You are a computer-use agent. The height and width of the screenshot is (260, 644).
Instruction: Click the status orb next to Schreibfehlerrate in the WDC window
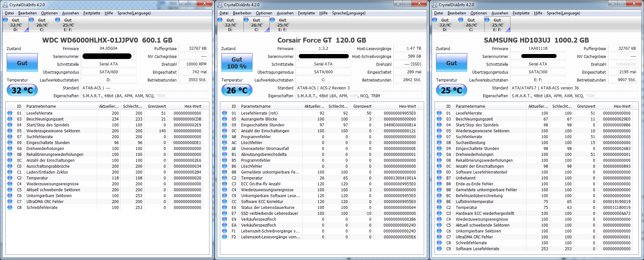click(x=10, y=207)
